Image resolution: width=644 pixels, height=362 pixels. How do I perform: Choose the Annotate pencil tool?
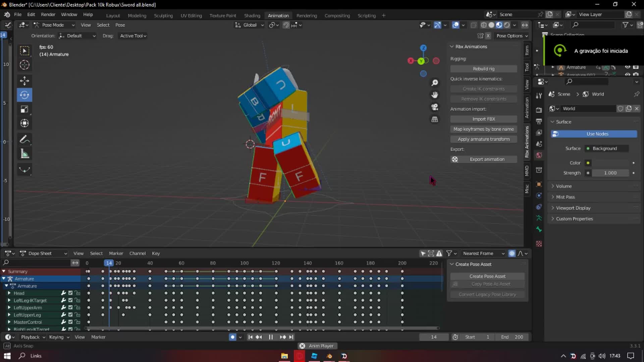click(24, 139)
